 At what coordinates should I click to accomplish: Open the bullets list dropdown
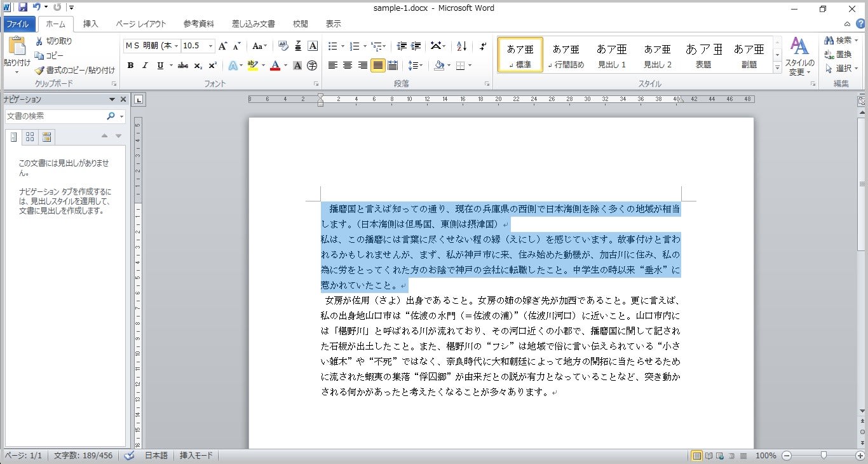point(342,46)
